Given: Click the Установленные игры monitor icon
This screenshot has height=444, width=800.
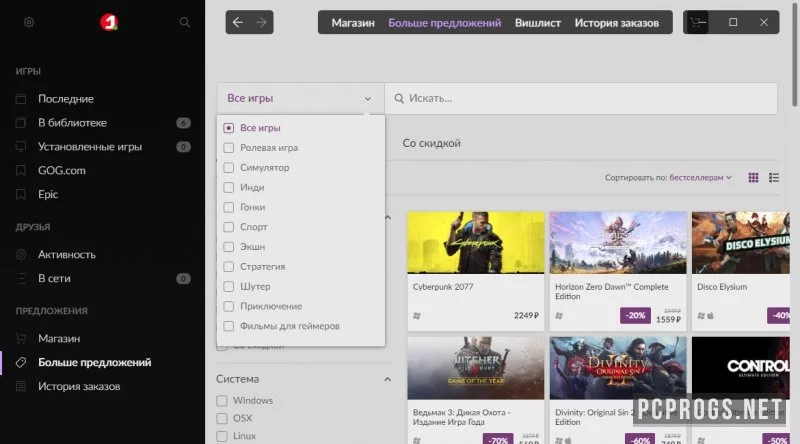Looking at the screenshot, I should coord(21,146).
